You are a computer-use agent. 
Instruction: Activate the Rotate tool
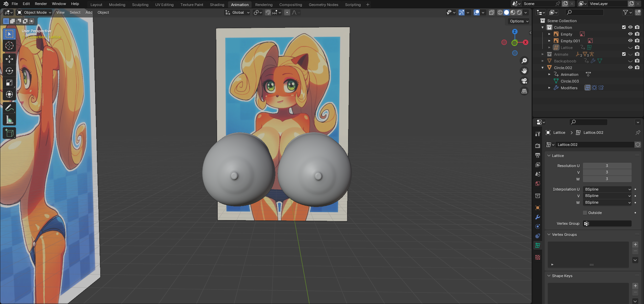(x=9, y=71)
